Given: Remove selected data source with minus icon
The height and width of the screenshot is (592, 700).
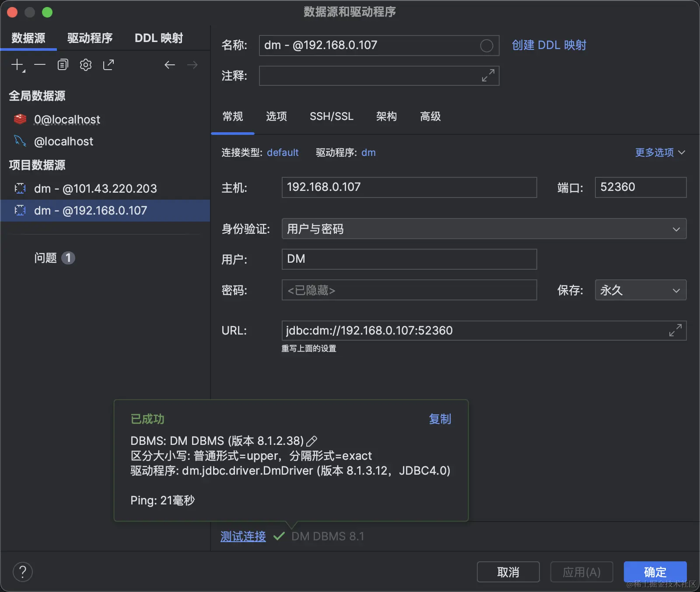Looking at the screenshot, I should [x=40, y=65].
